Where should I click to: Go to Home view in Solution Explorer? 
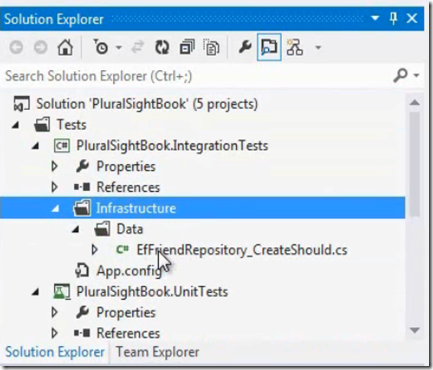(x=65, y=47)
